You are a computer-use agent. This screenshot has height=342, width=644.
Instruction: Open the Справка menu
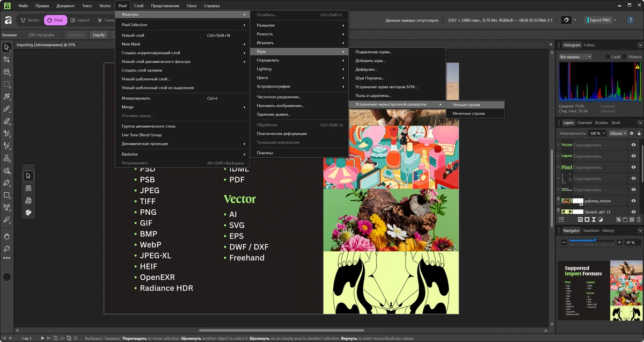click(211, 5)
